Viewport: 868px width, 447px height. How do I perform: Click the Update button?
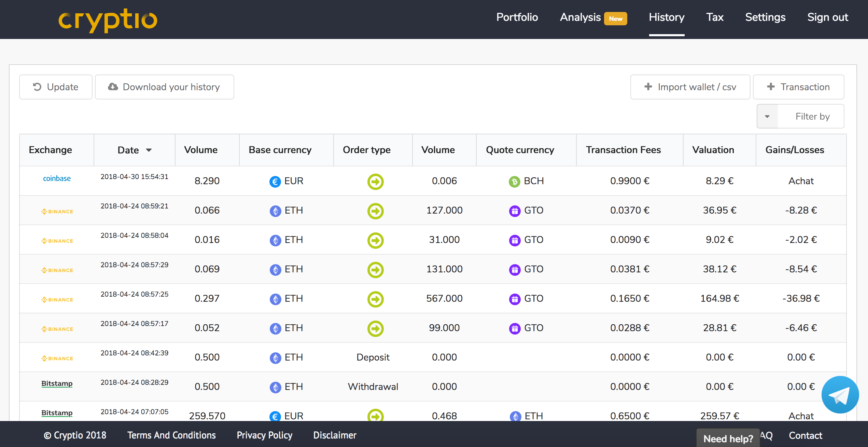point(56,87)
